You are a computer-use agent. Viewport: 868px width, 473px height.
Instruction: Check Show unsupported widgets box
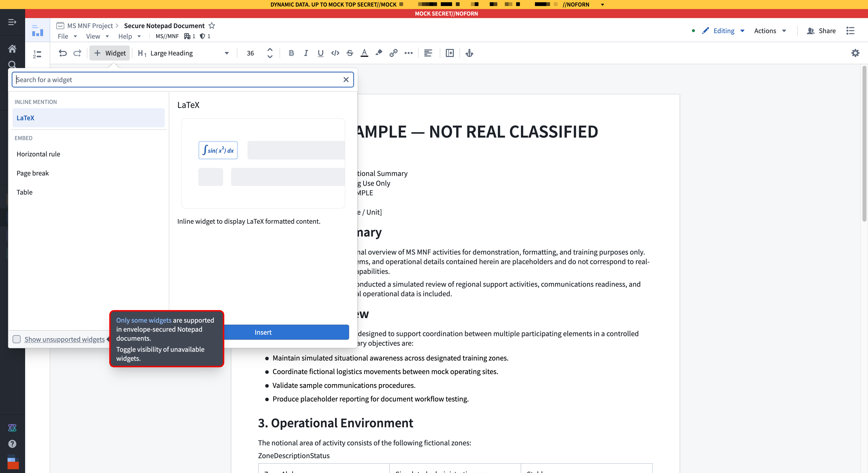coord(17,339)
